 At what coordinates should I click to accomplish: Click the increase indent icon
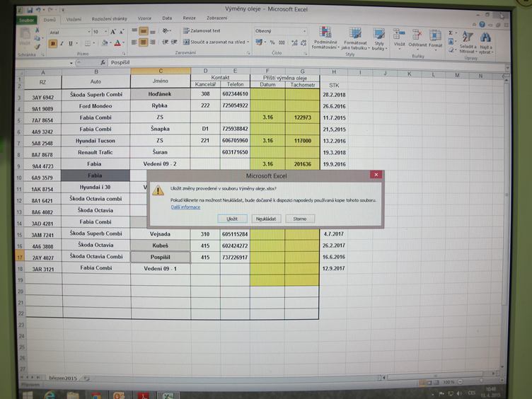coord(174,42)
